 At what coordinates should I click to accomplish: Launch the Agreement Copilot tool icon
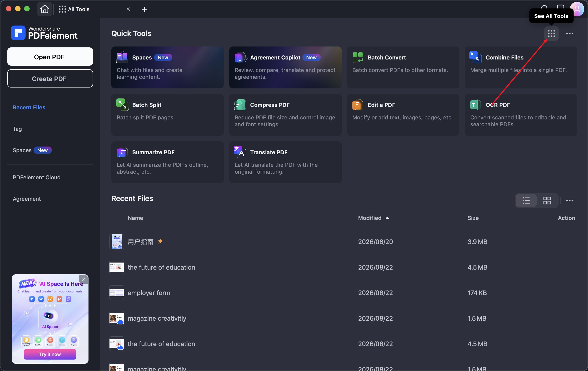point(241,57)
